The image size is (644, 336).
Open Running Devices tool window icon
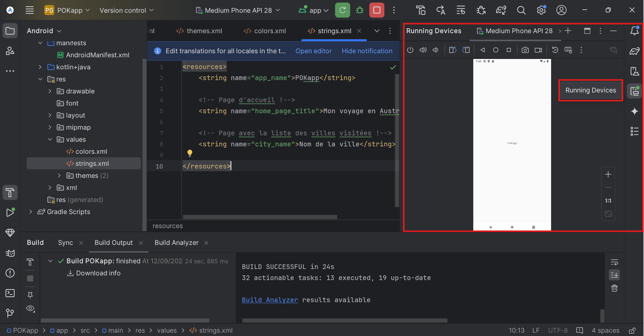(x=635, y=91)
